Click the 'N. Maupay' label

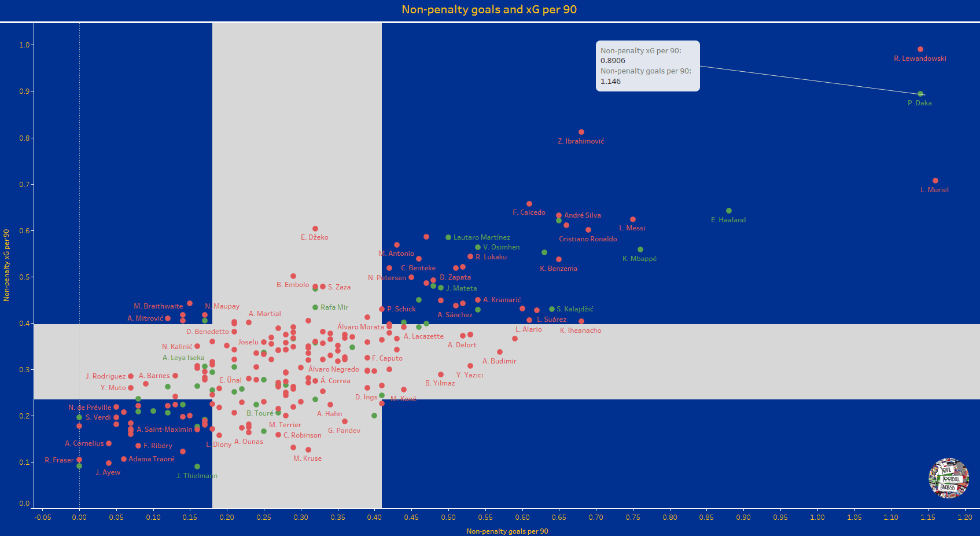click(222, 306)
